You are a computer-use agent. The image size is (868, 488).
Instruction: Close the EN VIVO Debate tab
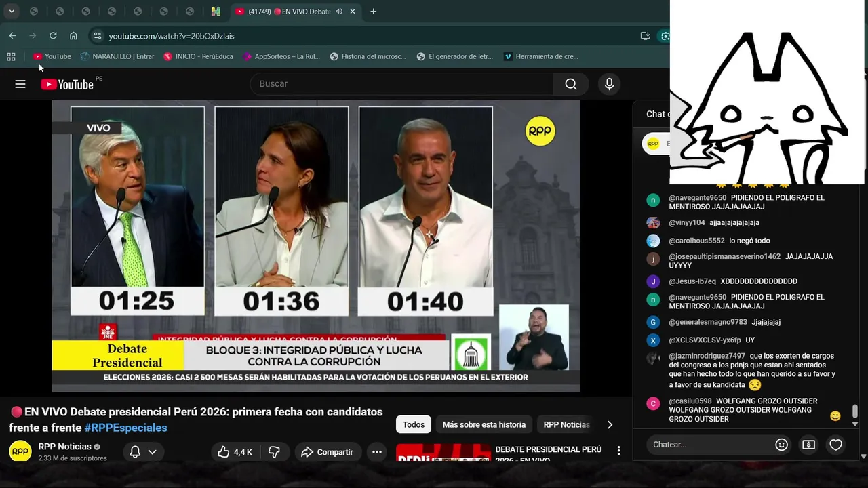(353, 12)
